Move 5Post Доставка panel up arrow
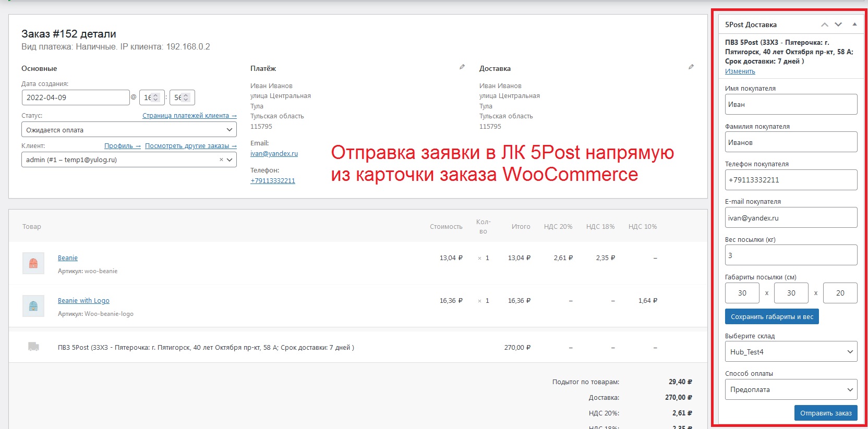Screen dimensions: 868x429 pyautogui.click(x=824, y=24)
